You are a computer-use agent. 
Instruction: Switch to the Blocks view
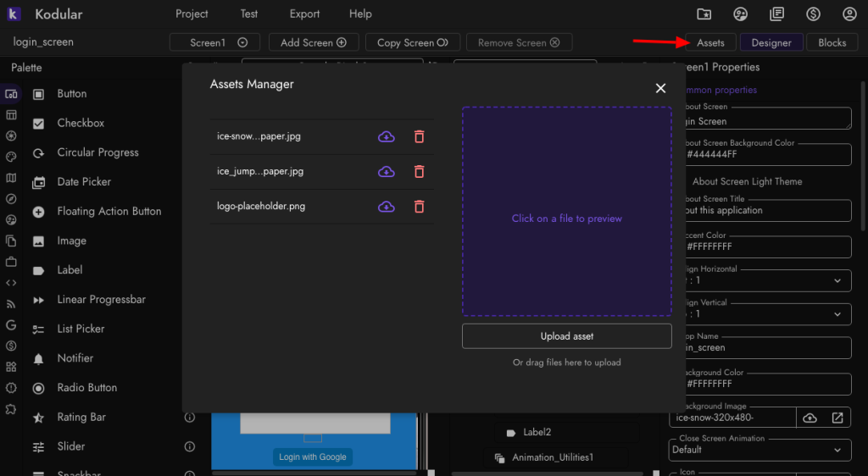[832, 42]
